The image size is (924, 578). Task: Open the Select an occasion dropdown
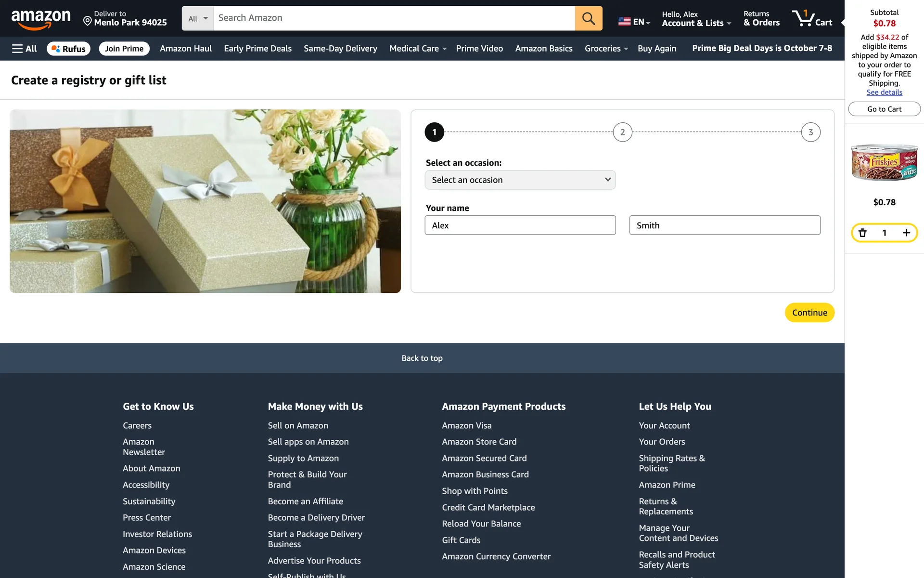tap(520, 180)
